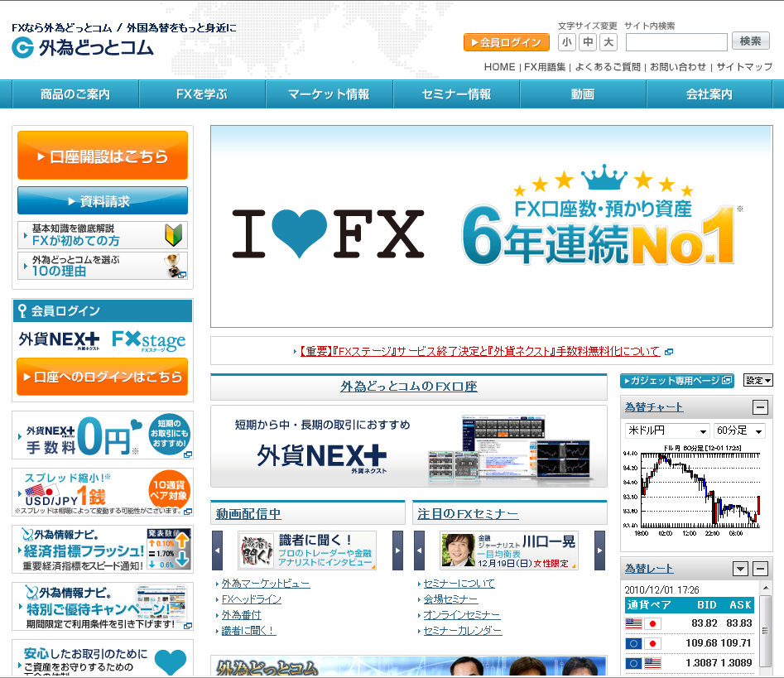
Task: Open the 外為マーケットビュー link
Action: click(266, 584)
